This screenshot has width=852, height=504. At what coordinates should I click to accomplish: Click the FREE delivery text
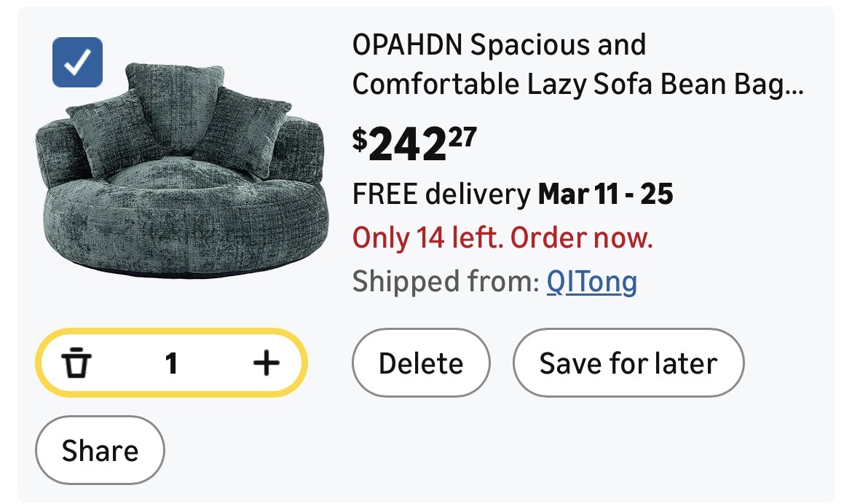[441, 194]
